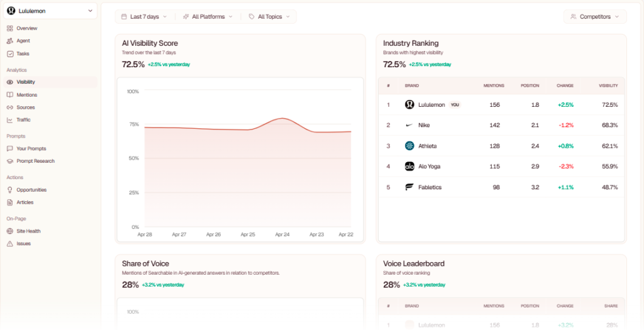Click the people icon beside Competitors
This screenshot has height=330, width=644.
coord(574,17)
